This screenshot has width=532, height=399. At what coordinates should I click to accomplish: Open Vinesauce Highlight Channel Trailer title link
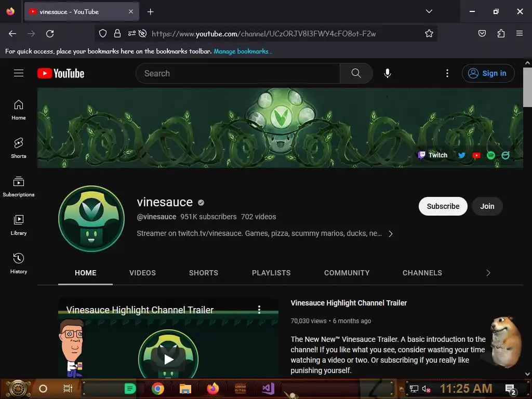coord(349,303)
